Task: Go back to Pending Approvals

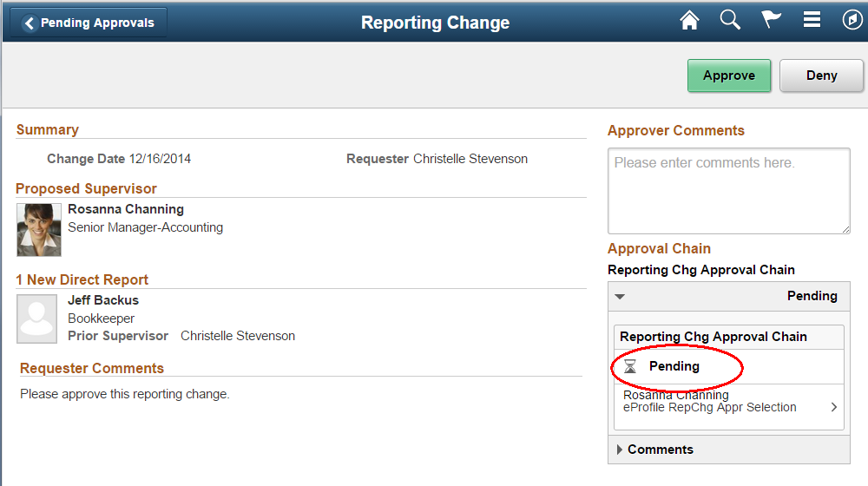Action: (x=89, y=23)
